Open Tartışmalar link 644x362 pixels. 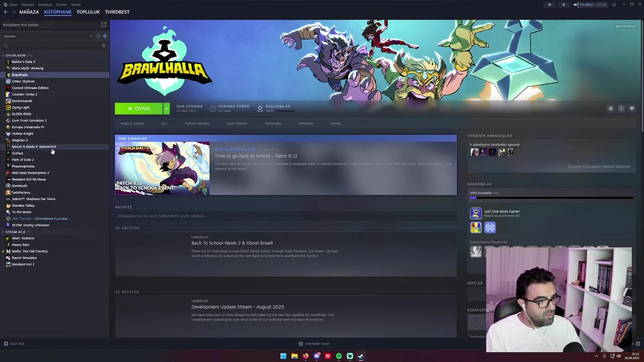[273, 123]
